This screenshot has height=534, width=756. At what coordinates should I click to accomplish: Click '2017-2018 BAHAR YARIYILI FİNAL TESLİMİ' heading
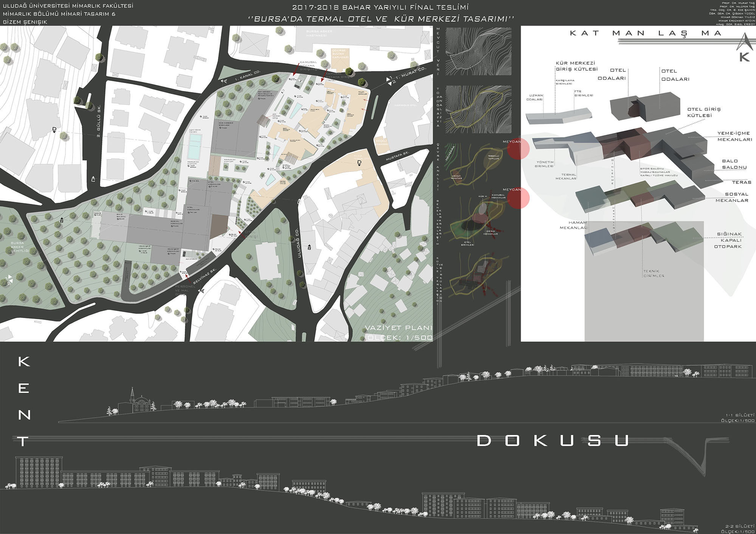pos(380,7)
